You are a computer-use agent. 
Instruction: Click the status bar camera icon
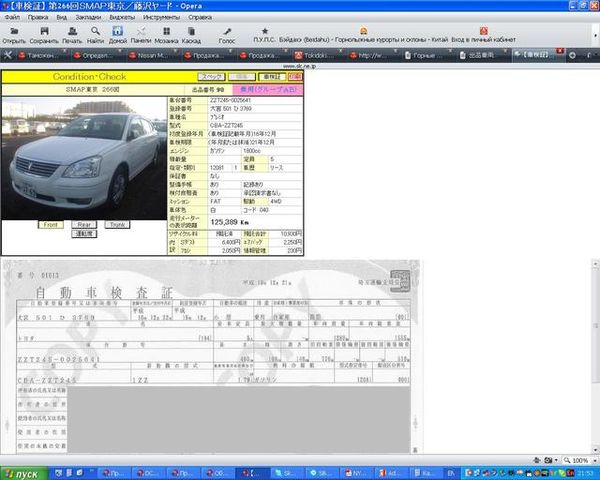pos(548,460)
